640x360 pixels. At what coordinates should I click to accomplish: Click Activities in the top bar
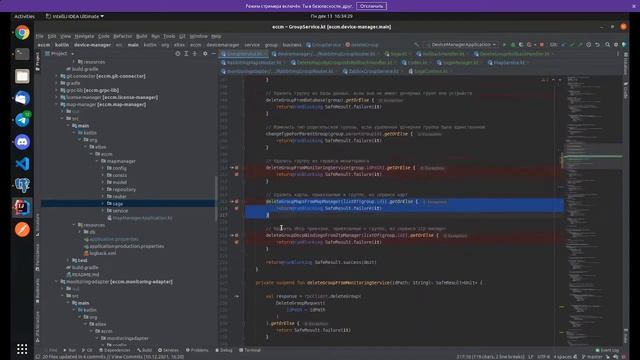pyautogui.click(x=24, y=16)
